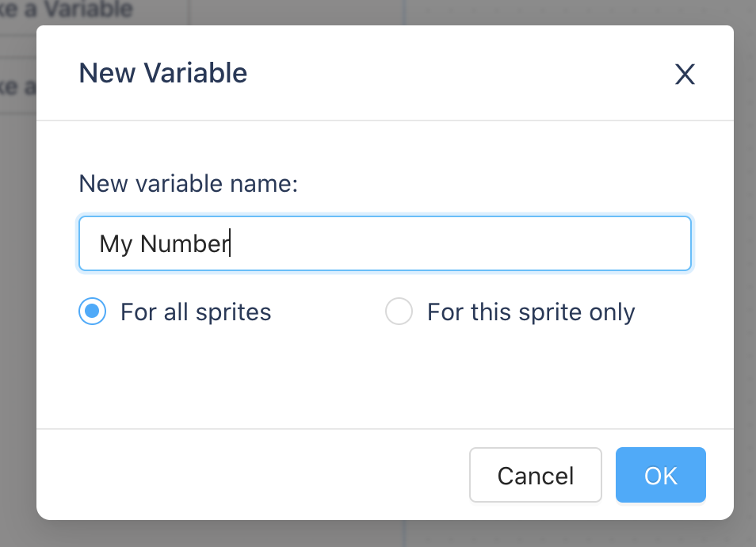Image resolution: width=756 pixels, height=547 pixels.
Task: Close the New Variable dialog with X
Action: coord(685,75)
